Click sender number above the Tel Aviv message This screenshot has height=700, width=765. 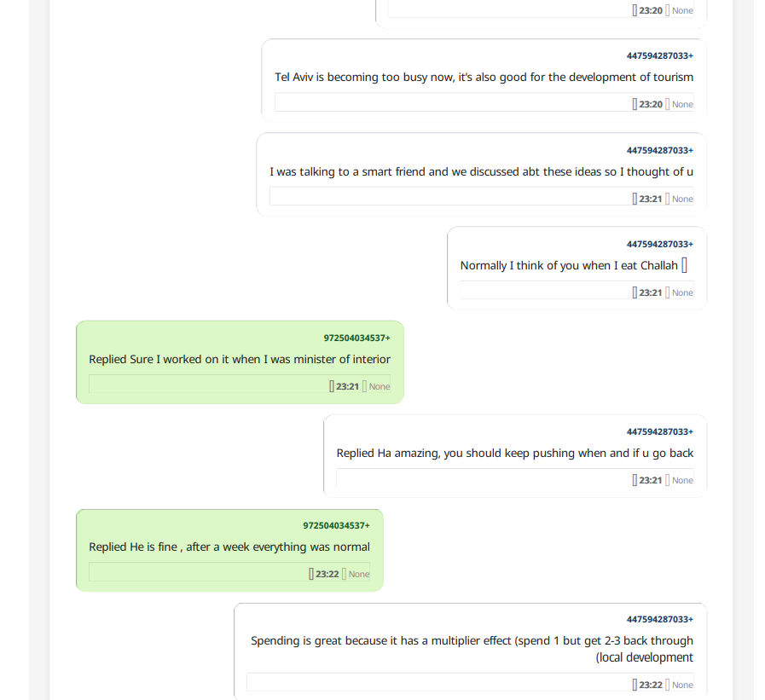pyautogui.click(x=659, y=55)
